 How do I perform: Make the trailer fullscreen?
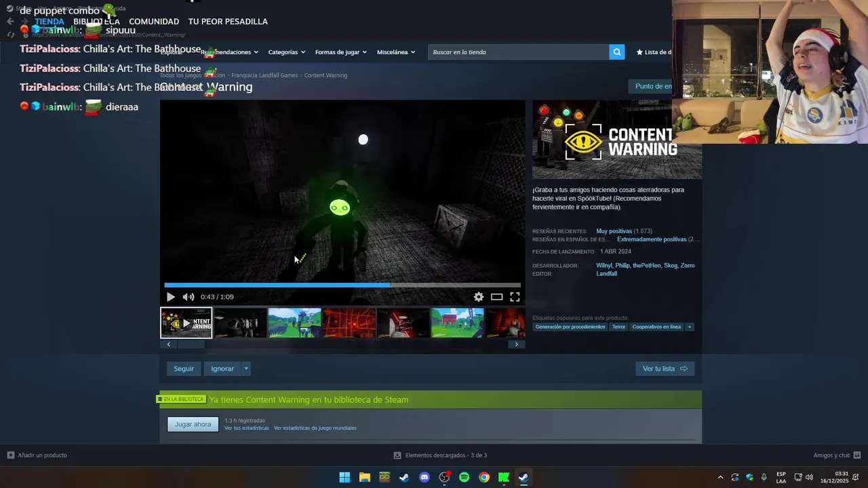coord(515,297)
